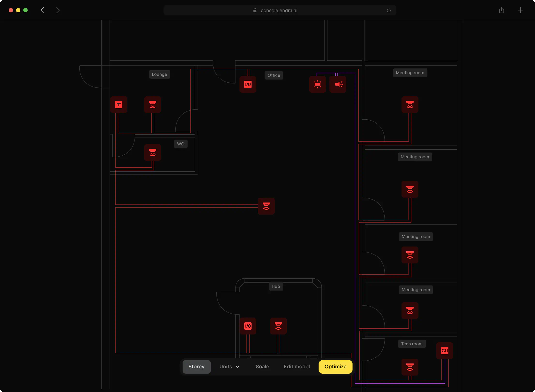Select the smoke detector in Lounge
The image size is (535, 392).
[x=153, y=105]
